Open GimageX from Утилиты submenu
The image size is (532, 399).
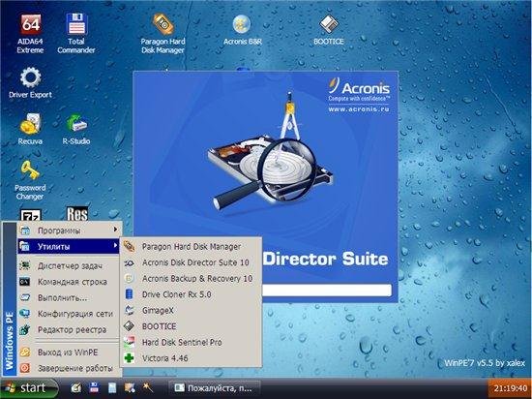click(191, 310)
